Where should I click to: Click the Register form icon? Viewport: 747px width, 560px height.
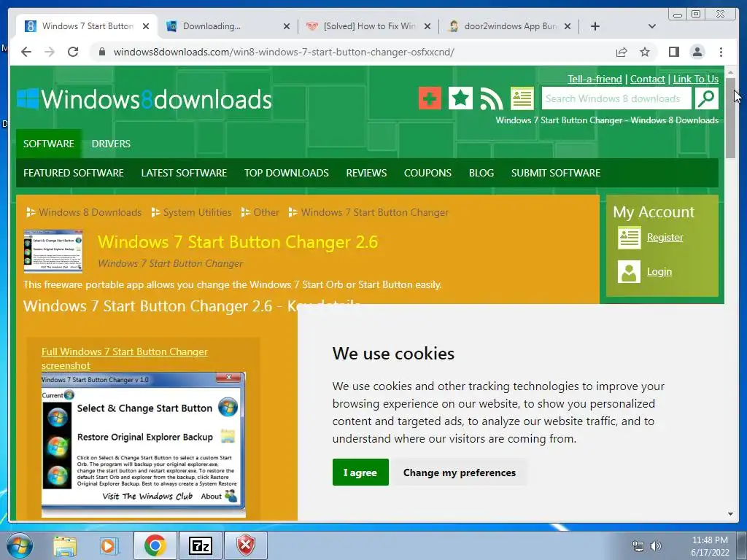pos(629,237)
